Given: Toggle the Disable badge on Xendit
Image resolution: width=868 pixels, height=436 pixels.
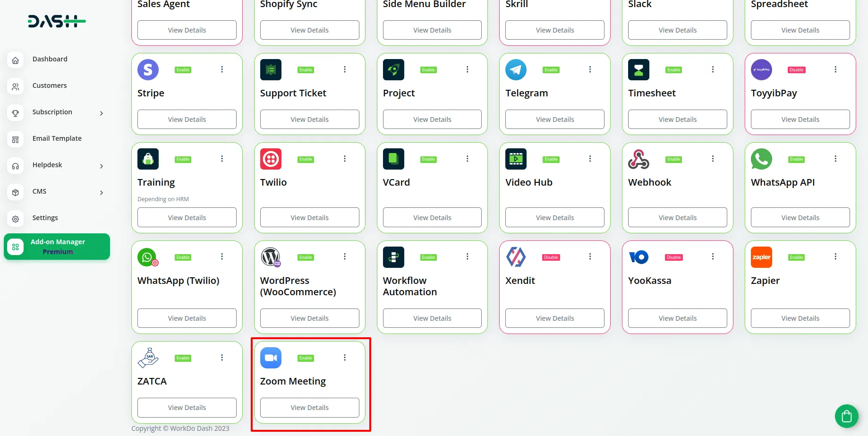Looking at the screenshot, I should [x=551, y=257].
